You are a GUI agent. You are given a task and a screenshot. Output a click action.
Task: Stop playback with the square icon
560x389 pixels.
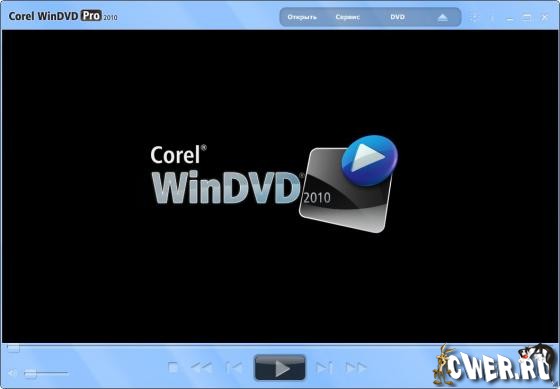tap(173, 367)
